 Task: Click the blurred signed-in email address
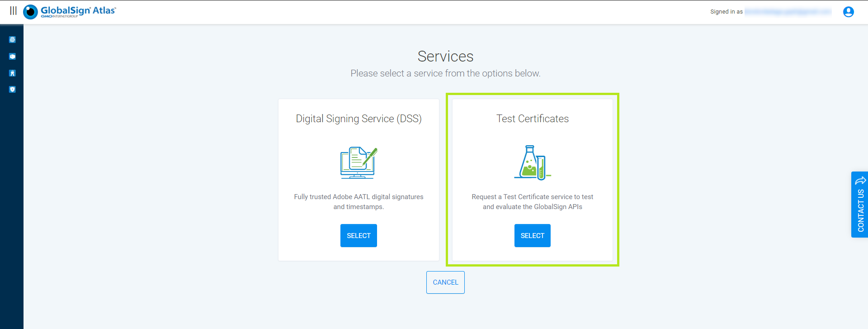[x=788, y=12]
